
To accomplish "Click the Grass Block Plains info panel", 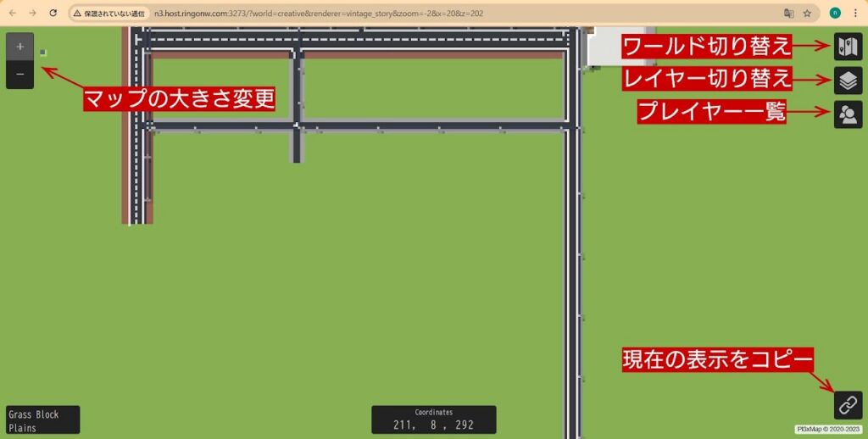I will 42,420.
